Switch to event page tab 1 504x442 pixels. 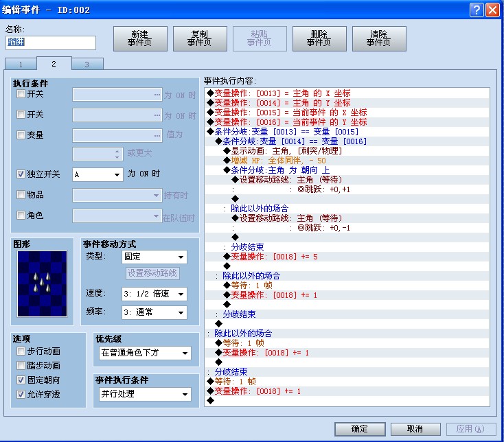pyautogui.click(x=21, y=64)
